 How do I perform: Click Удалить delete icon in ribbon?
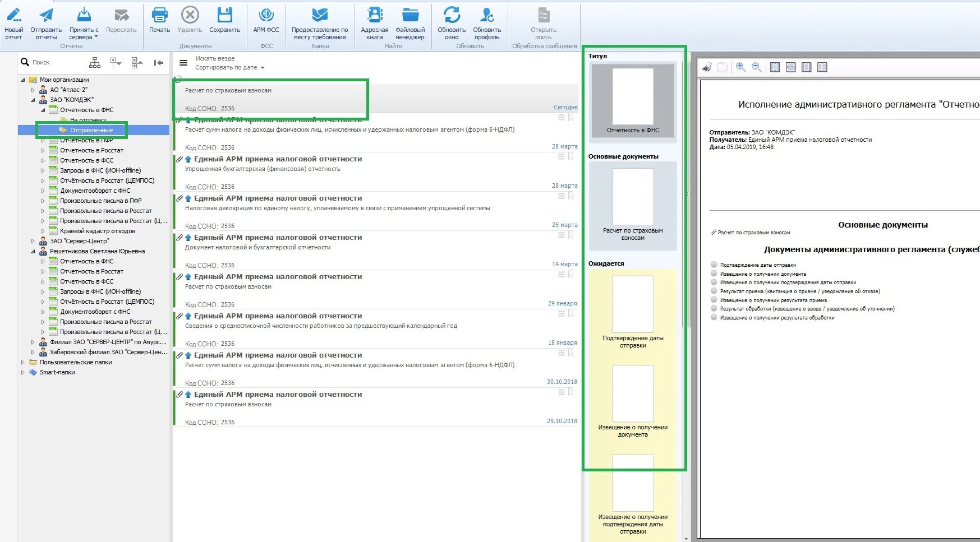point(190,15)
